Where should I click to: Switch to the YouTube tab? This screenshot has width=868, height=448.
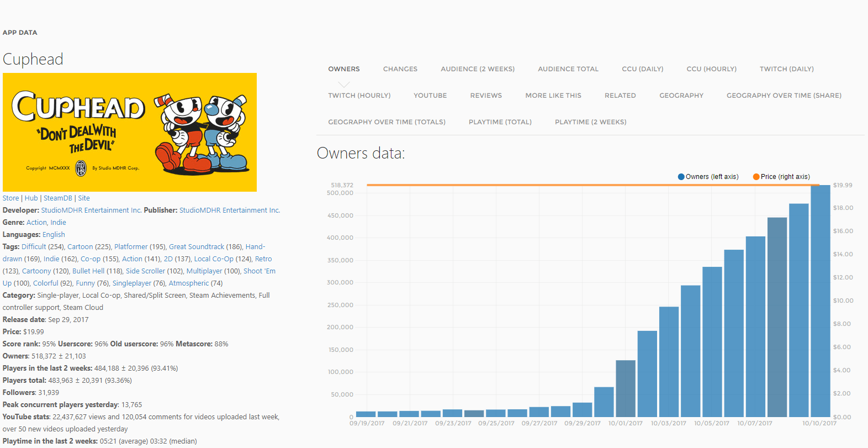[x=430, y=96]
